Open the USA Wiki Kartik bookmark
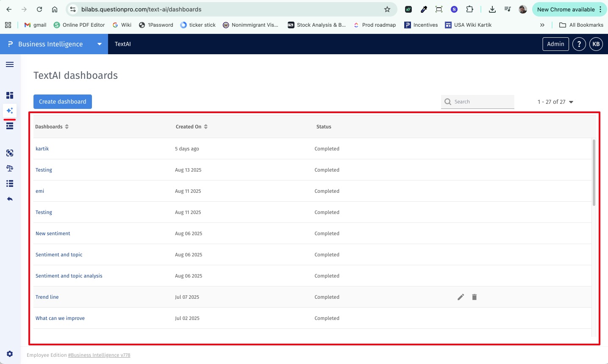This screenshot has height=364, width=608. click(468, 25)
